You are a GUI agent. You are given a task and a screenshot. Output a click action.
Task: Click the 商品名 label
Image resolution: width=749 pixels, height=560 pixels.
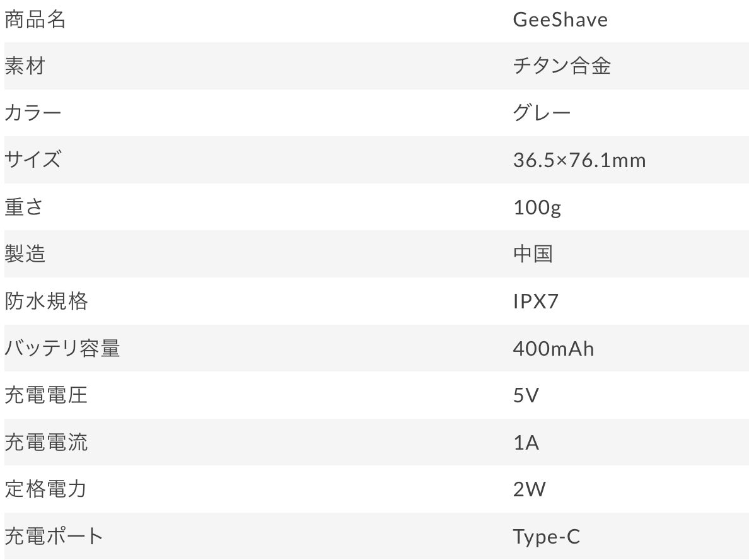(35, 20)
